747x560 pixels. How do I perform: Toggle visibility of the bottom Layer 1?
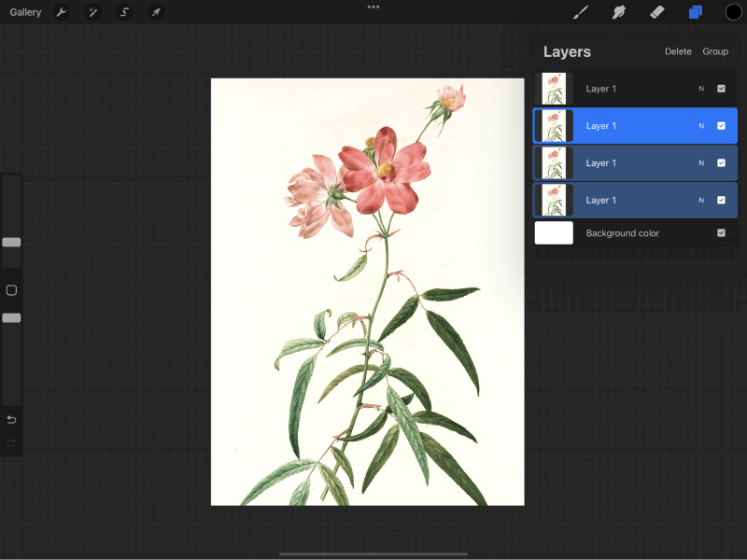click(721, 200)
